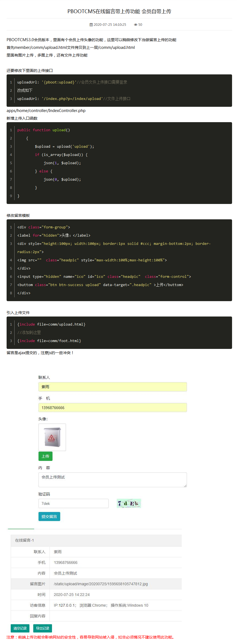Image resolution: width=237 pixels, height=644 pixels.
Task: Click the code line uploadUrl: '{pboot:upload}'
Action: coord(72,82)
